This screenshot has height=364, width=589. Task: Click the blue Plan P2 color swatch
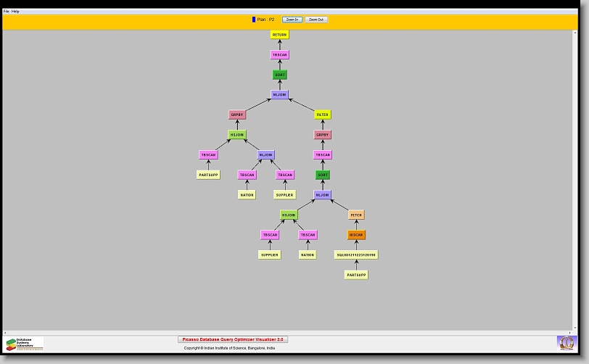[x=254, y=20]
